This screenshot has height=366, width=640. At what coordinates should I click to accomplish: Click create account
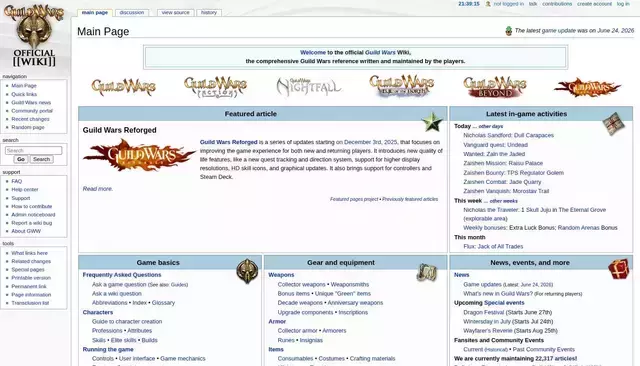tap(594, 4)
